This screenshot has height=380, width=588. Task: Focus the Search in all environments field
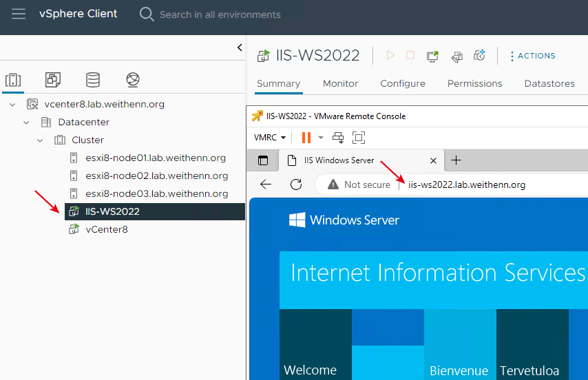pos(220,14)
